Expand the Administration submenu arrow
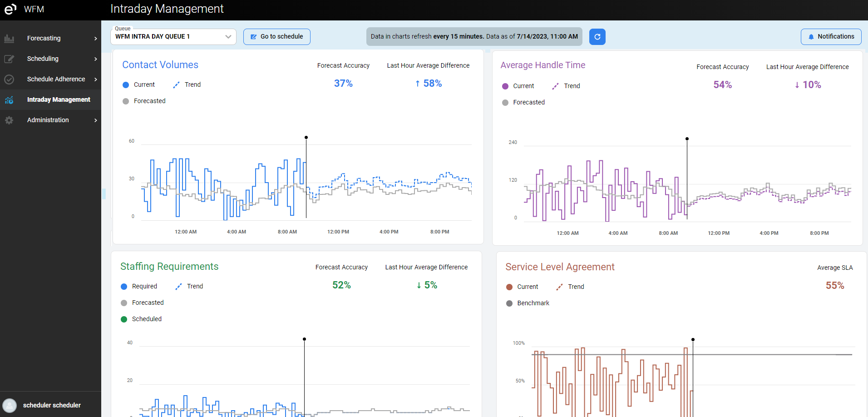868x417 pixels. [x=95, y=120]
